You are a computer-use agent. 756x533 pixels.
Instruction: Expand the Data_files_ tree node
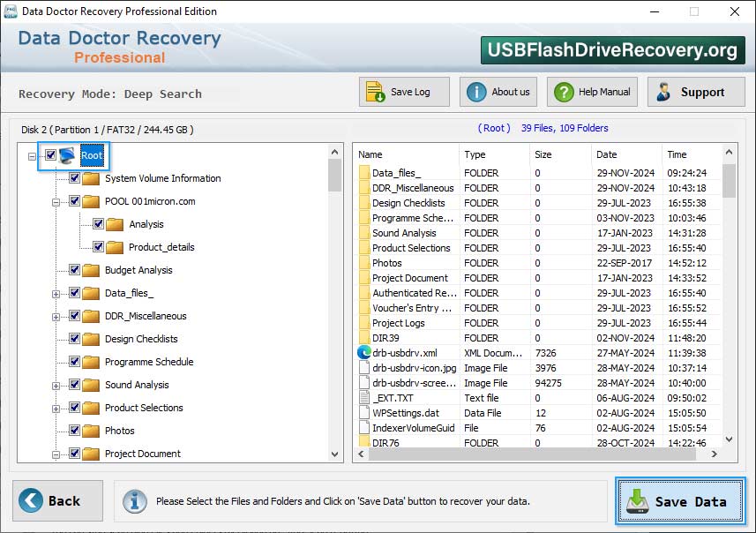(x=56, y=294)
